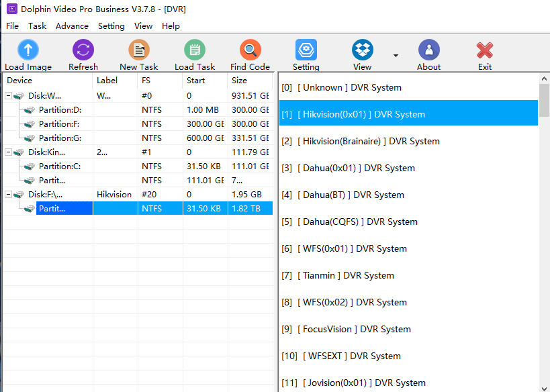The image size is (550, 392).
Task: Click the drive icon beside Partition:F:
Action: 30,124
